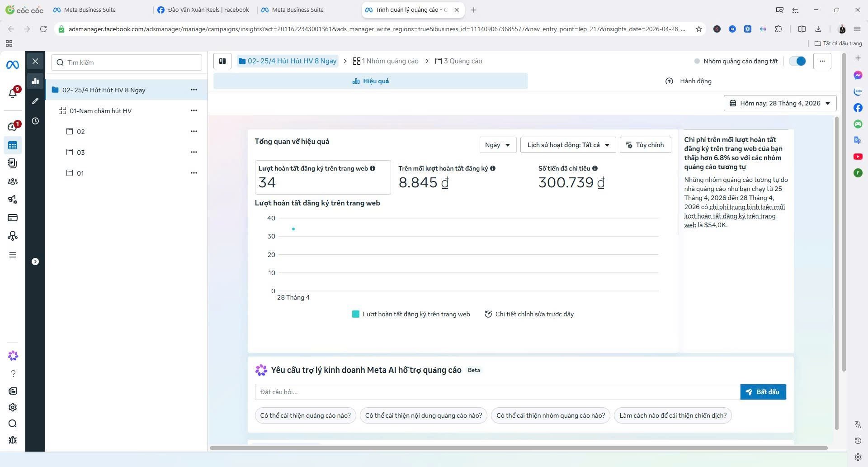Reload the page

43,29
